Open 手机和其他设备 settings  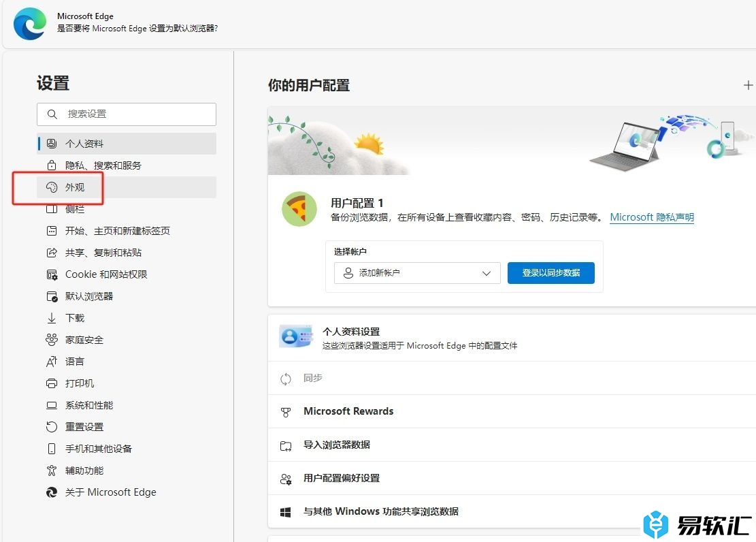[127, 449]
